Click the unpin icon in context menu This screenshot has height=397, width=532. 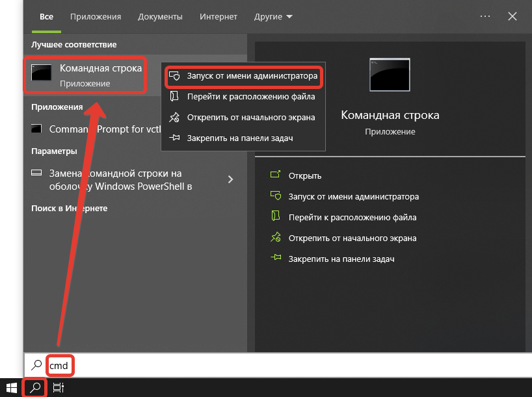tap(174, 117)
